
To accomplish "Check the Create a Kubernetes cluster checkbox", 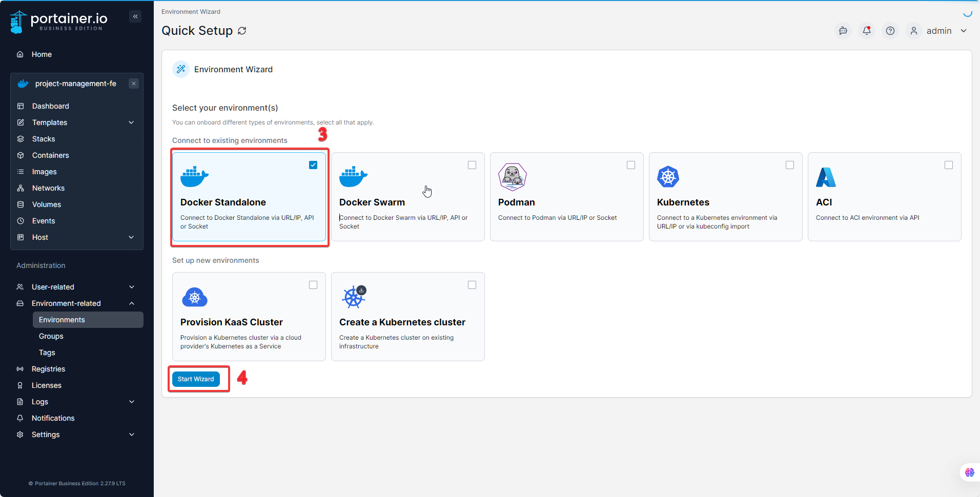I will point(472,285).
